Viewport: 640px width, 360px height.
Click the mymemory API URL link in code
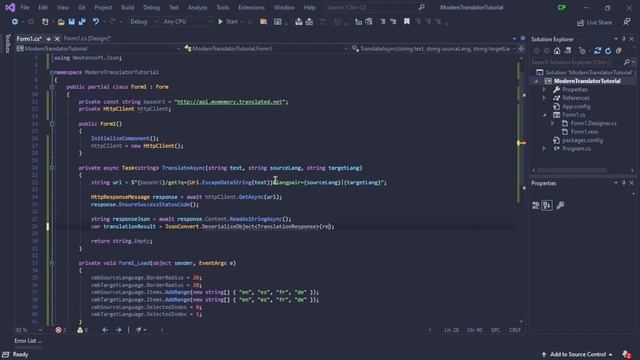click(x=229, y=102)
